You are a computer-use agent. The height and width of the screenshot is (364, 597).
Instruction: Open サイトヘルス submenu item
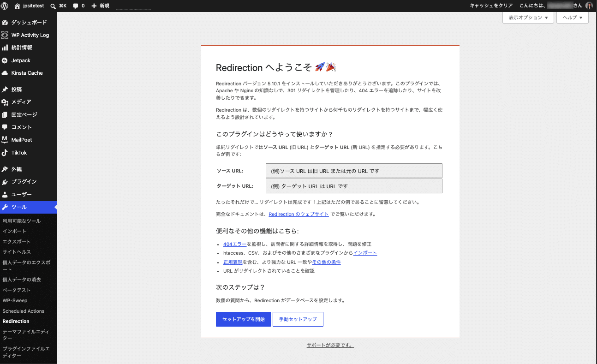coord(17,252)
